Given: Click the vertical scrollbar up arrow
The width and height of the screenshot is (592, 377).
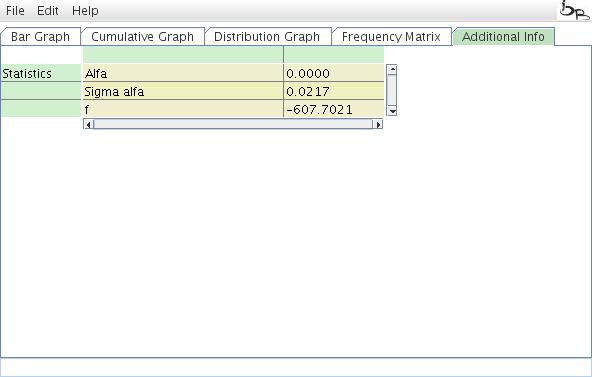Looking at the screenshot, I should coord(392,69).
